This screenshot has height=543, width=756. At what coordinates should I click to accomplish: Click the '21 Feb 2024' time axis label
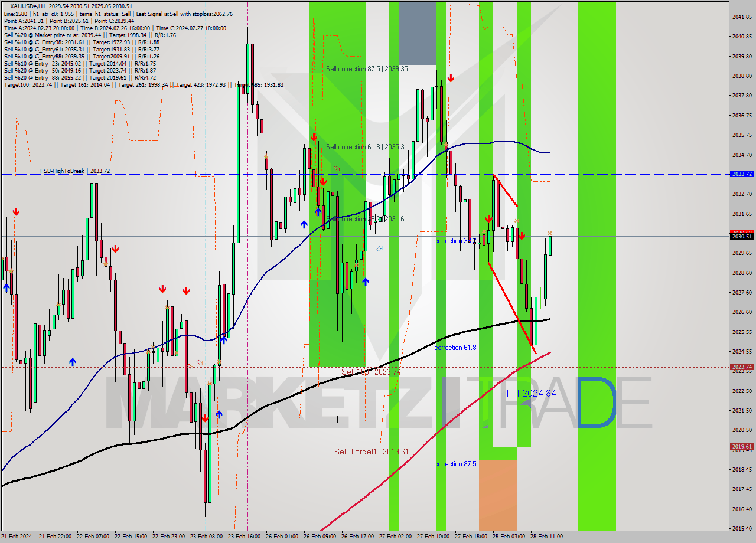click(x=17, y=537)
